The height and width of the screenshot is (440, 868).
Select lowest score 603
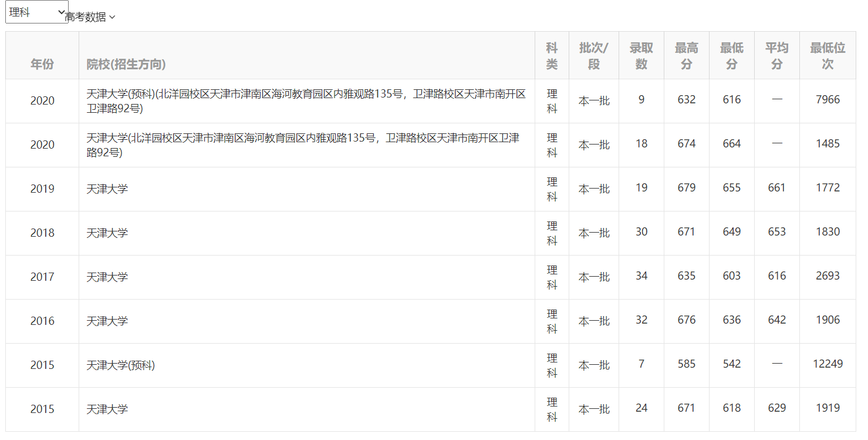point(732,276)
